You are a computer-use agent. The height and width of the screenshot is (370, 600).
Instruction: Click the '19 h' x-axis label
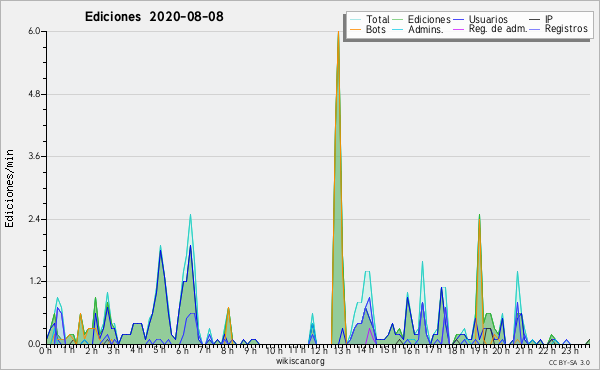478,350
